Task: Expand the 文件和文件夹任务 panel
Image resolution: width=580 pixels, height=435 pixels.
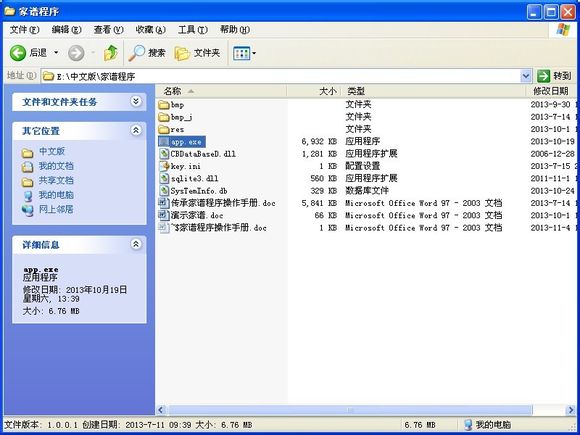Action: point(136,101)
